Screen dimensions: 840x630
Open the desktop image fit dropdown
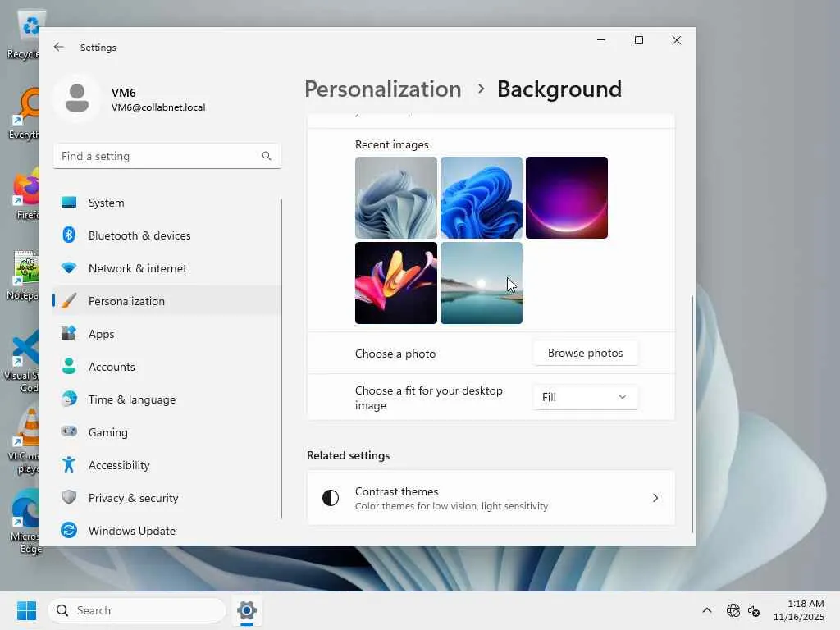click(x=585, y=397)
